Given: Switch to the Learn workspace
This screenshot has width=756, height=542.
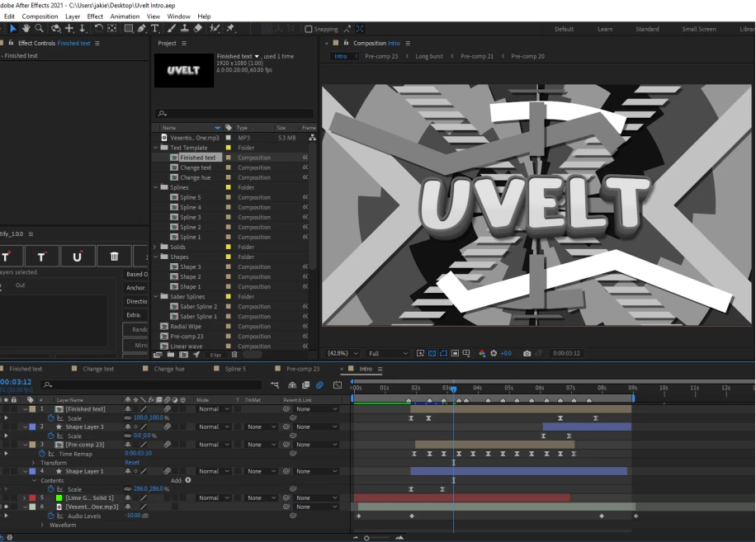Looking at the screenshot, I should click(x=605, y=29).
